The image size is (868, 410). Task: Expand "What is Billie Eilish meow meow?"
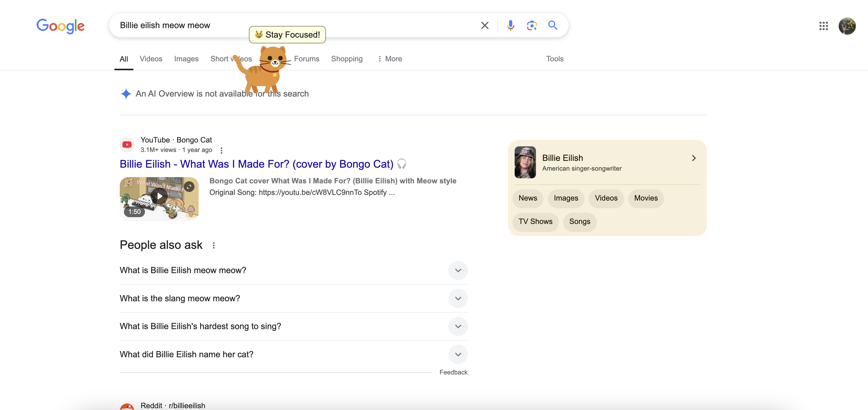(458, 270)
